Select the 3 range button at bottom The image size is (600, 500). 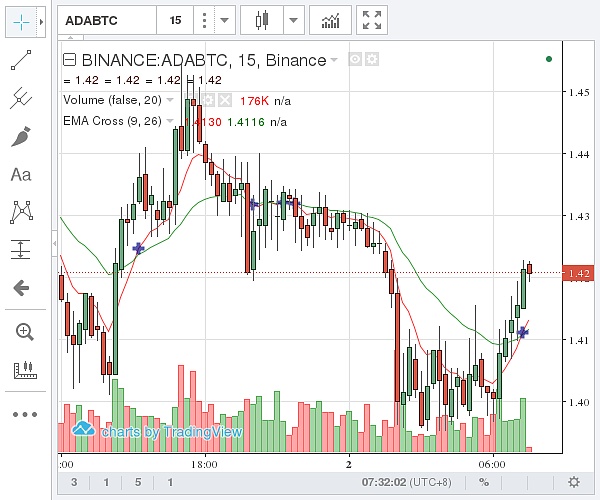(74, 482)
